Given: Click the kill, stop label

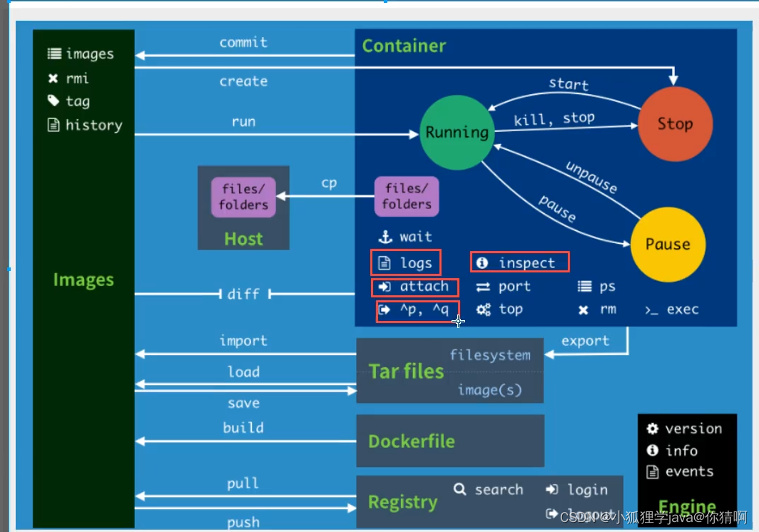Looking at the screenshot, I should (x=554, y=119).
